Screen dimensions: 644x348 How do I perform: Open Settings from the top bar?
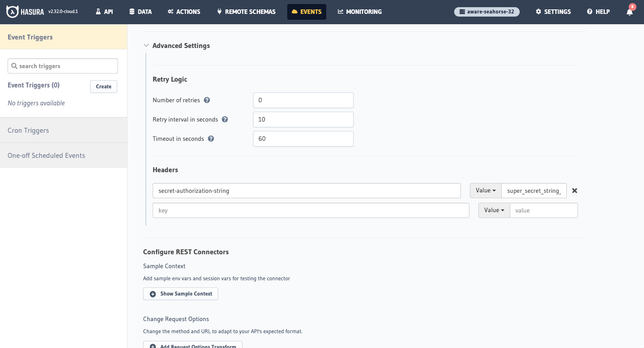[x=553, y=12]
